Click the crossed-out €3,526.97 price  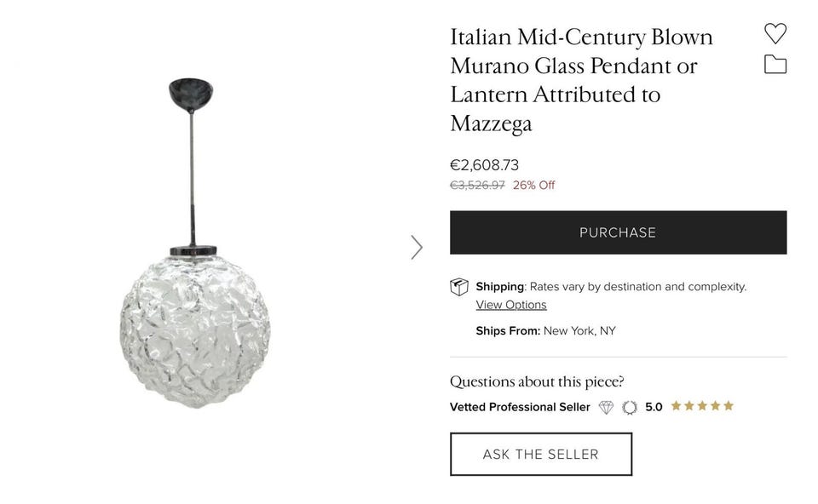477,185
